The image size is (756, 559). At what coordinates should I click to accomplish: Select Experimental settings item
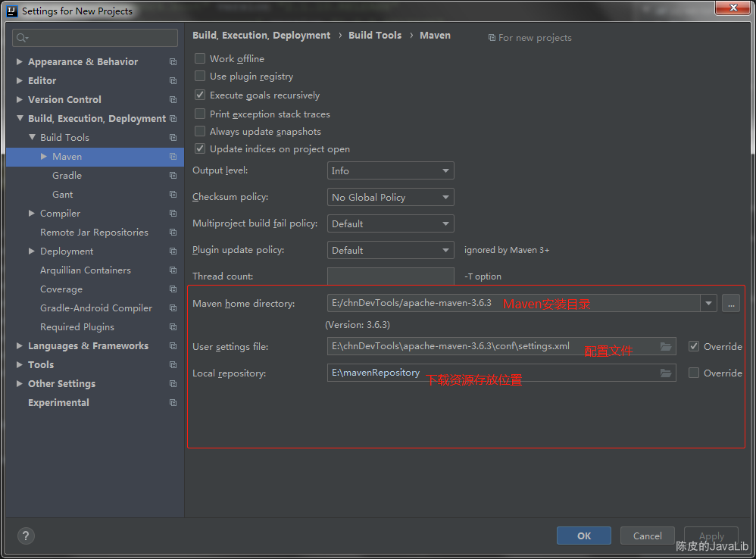click(x=58, y=402)
